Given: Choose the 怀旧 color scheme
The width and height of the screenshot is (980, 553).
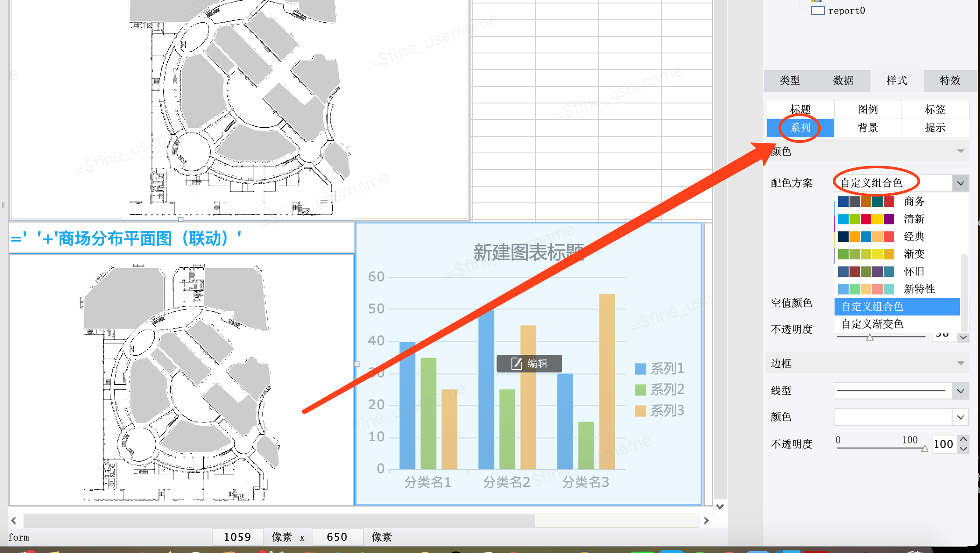Looking at the screenshot, I should (x=897, y=272).
